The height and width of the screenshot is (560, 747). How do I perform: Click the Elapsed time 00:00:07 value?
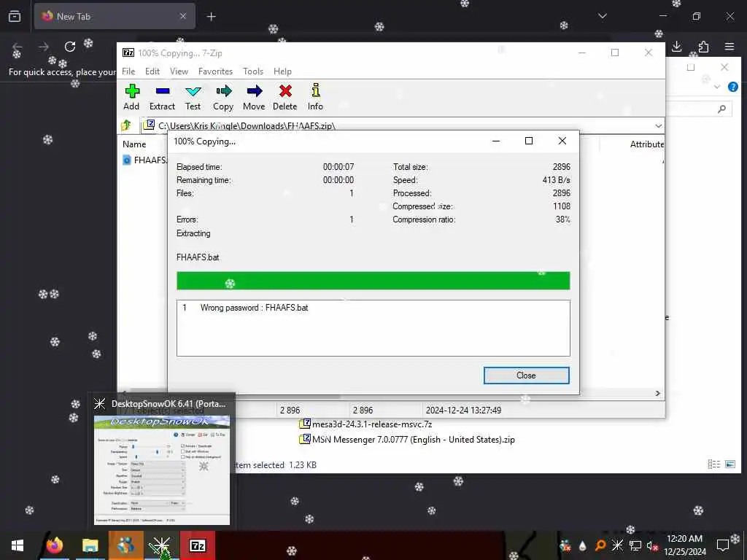pyautogui.click(x=338, y=167)
